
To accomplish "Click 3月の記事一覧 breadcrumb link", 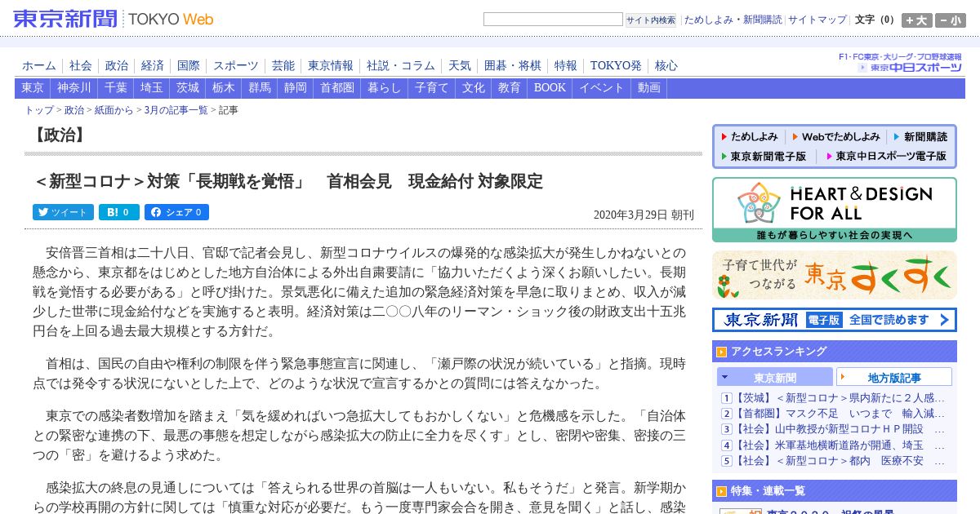I will tap(176, 110).
